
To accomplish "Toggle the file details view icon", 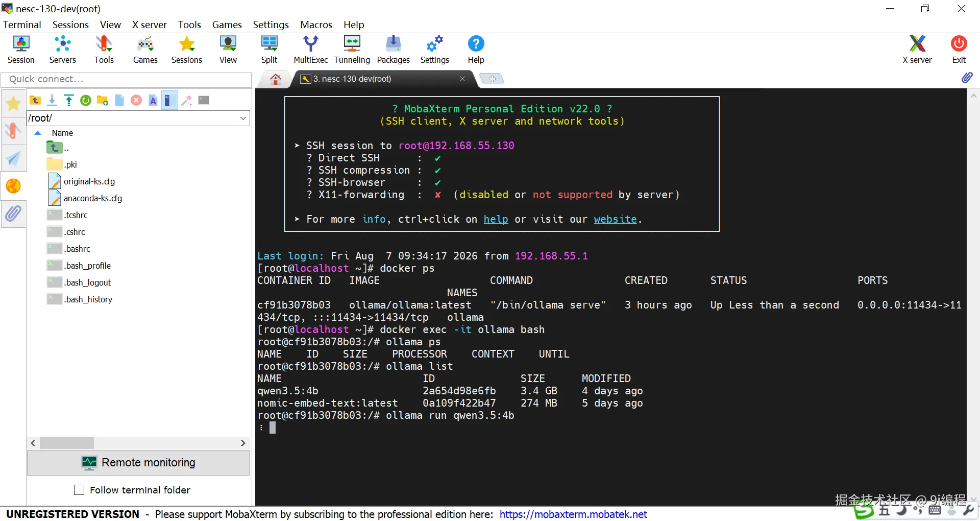I will pyautogui.click(x=169, y=100).
